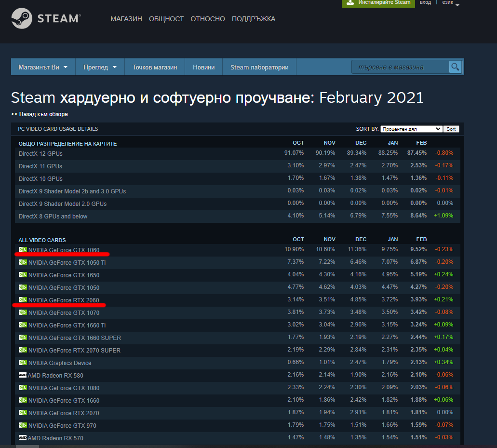Open ОБЩНОСТ in top navigation
The image size is (497, 448).
pos(166,19)
